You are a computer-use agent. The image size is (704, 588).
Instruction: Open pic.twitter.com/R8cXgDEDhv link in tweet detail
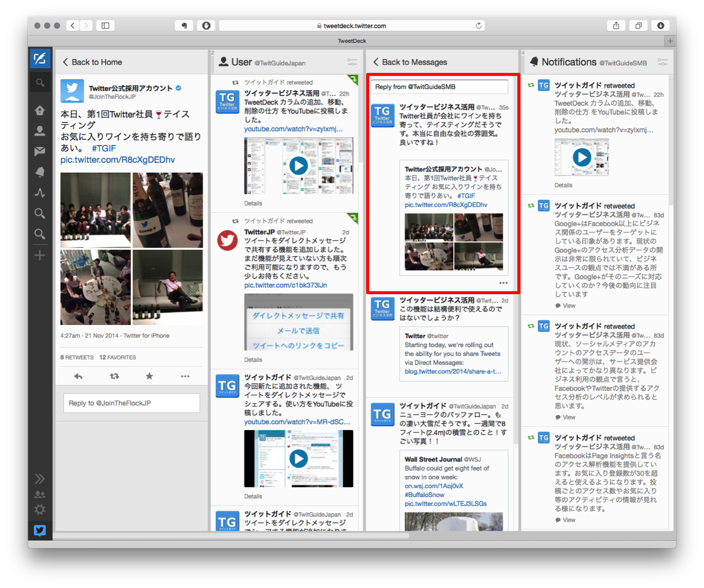click(118, 160)
